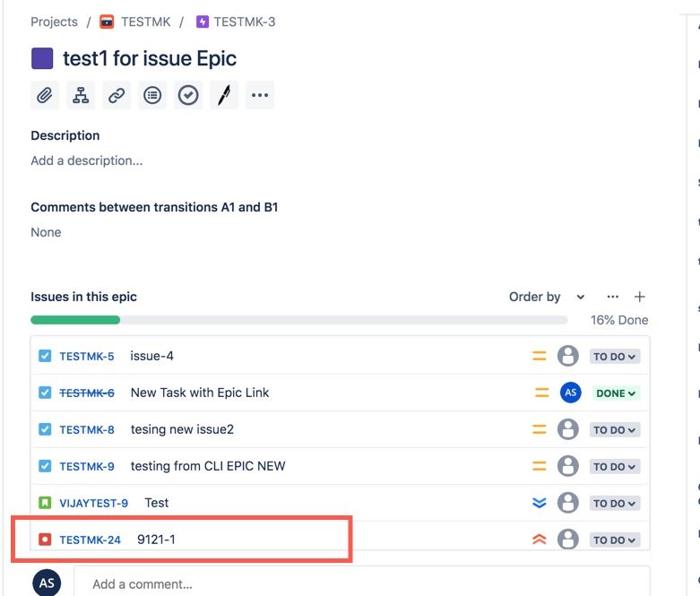Image resolution: width=700 pixels, height=596 pixels.
Task: Click the circled checkmark toolbar icon
Action: [x=188, y=95]
